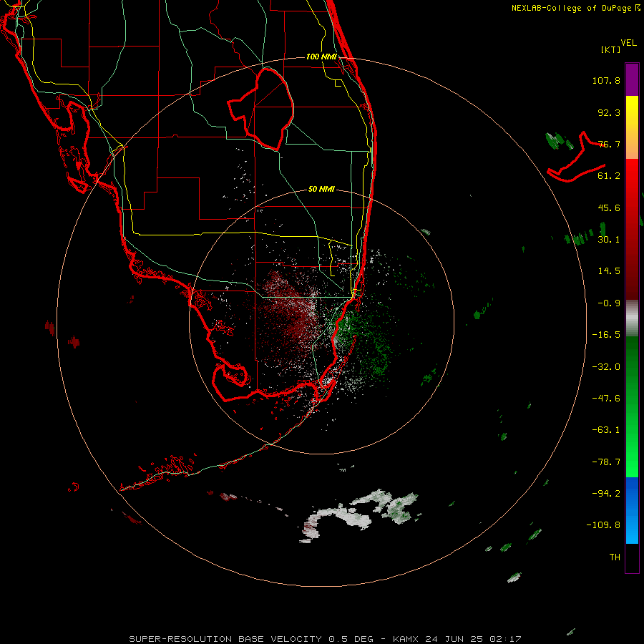
Task: Click the -16.5 legend value
Action: pyautogui.click(x=606, y=335)
